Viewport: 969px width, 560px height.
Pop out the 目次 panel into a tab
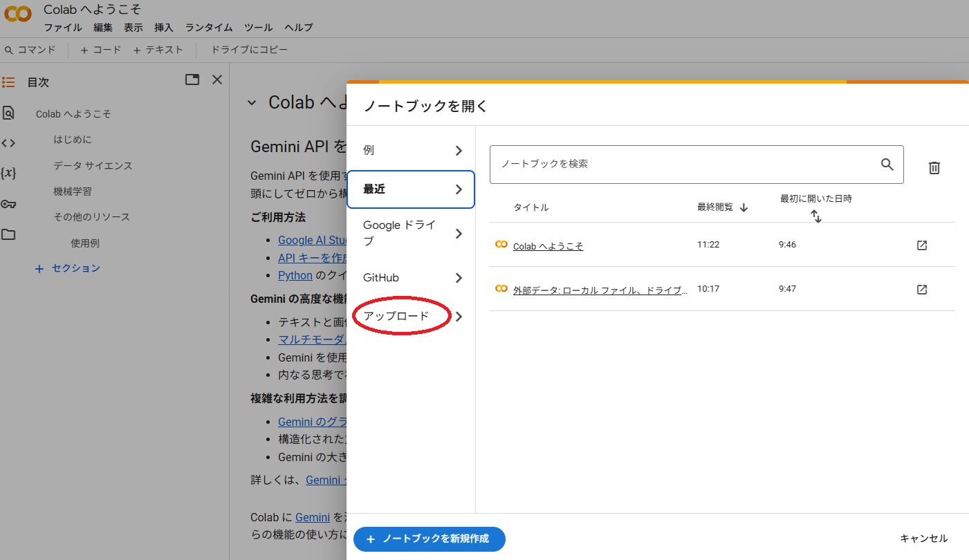192,80
